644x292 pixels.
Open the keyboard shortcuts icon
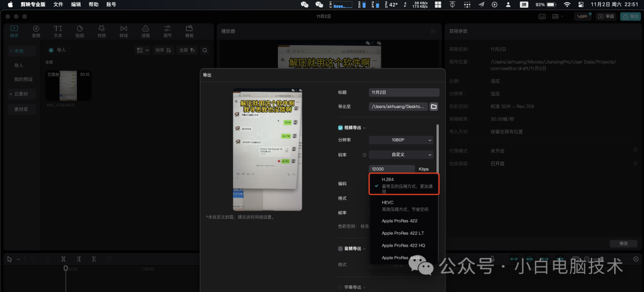click(542, 17)
